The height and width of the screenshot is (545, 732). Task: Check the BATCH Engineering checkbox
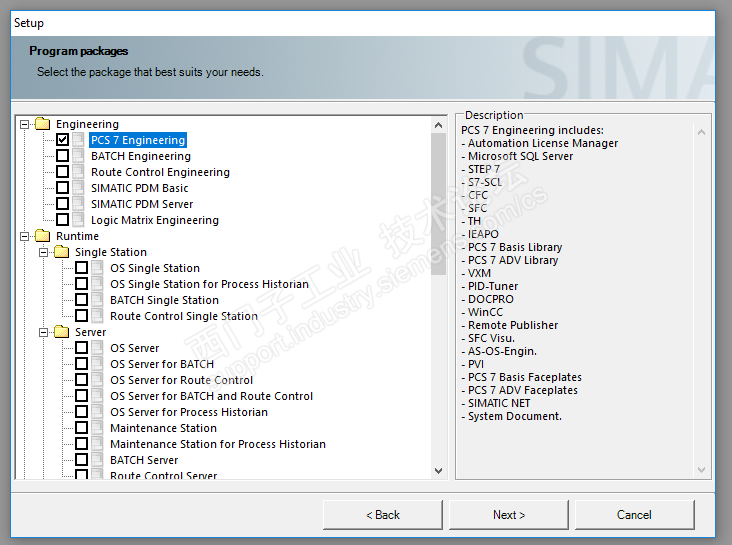point(63,156)
